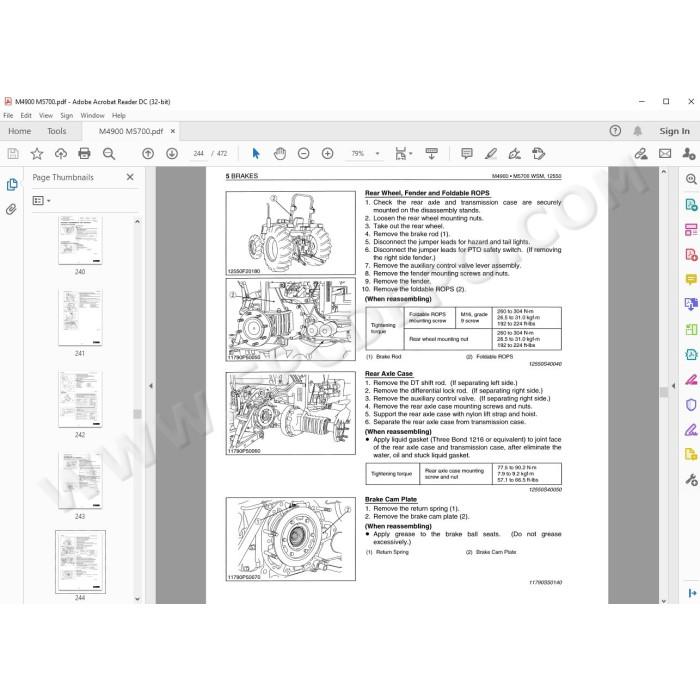
Task: Collapse the right tools pane arrow
Action: (x=673, y=386)
